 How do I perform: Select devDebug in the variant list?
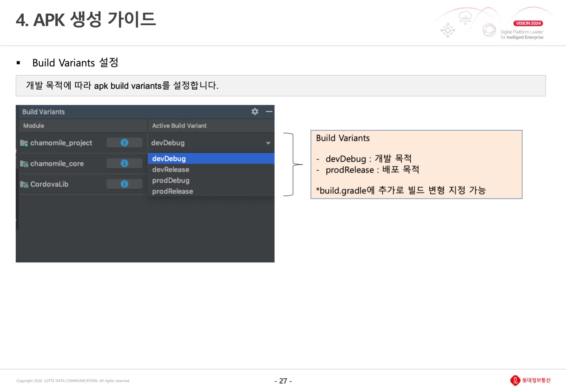click(211, 158)
